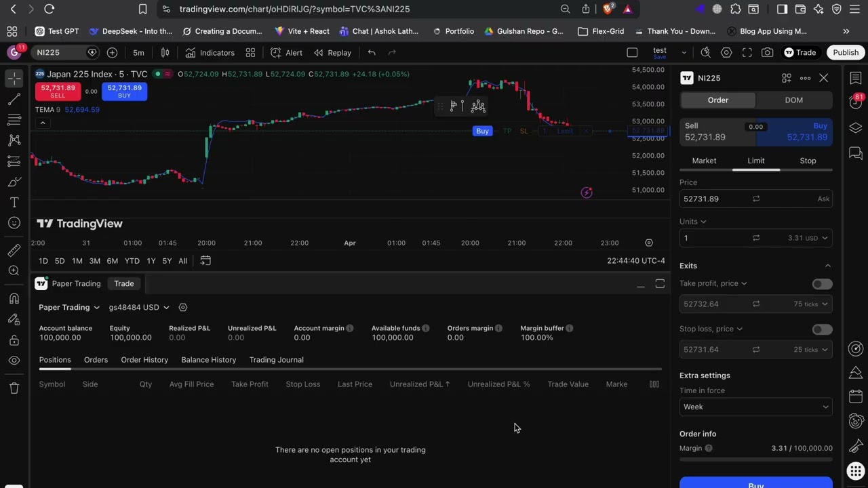Open the emoji and icons tool
This screenshot has width=868, height=488.
tap(14, 223)
